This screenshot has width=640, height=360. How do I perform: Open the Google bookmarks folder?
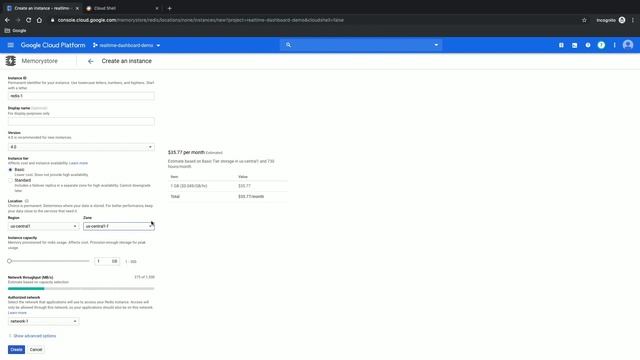[16, 31]
